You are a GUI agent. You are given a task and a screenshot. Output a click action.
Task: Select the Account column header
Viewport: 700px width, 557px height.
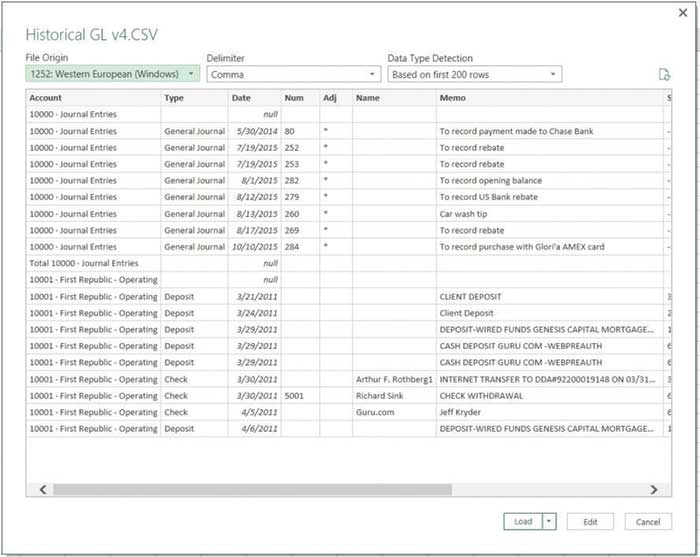coord(93,98)
